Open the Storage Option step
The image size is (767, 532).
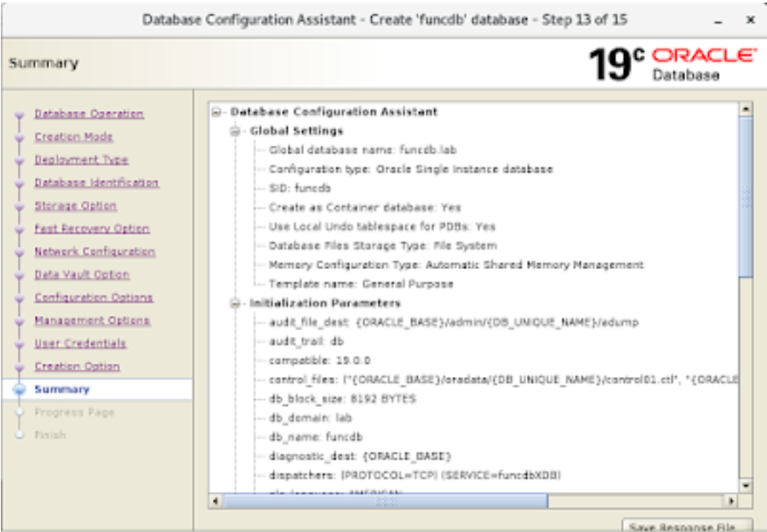pos(75,205)
